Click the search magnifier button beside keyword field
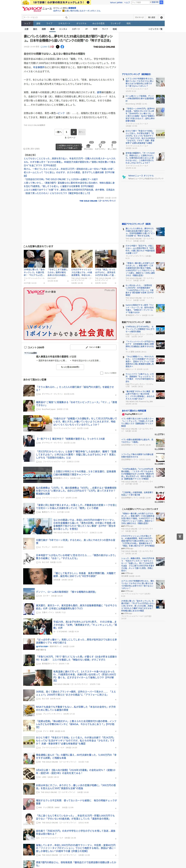 tap(66, 17)
